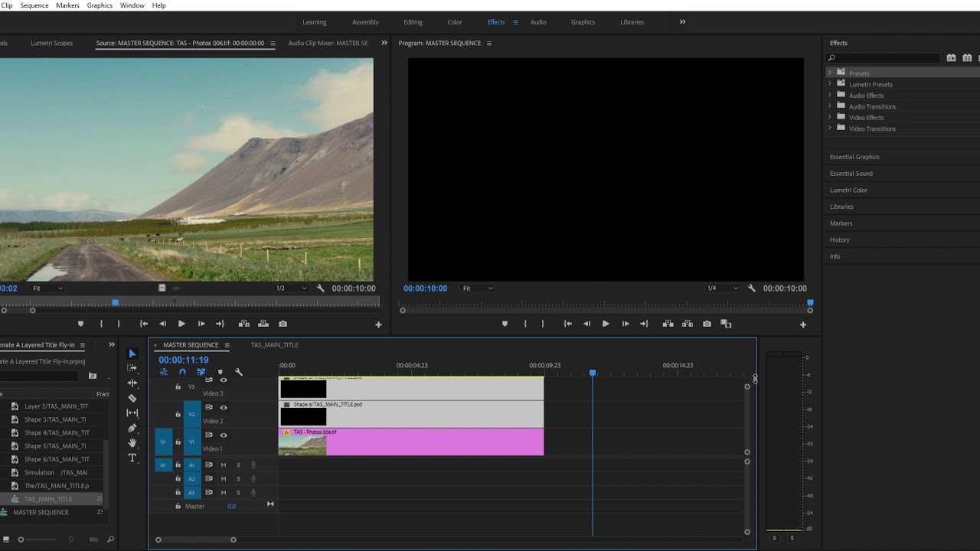Select the Type tool
The width and height of the screenshot is (980, 551).
tap(132, 458)
